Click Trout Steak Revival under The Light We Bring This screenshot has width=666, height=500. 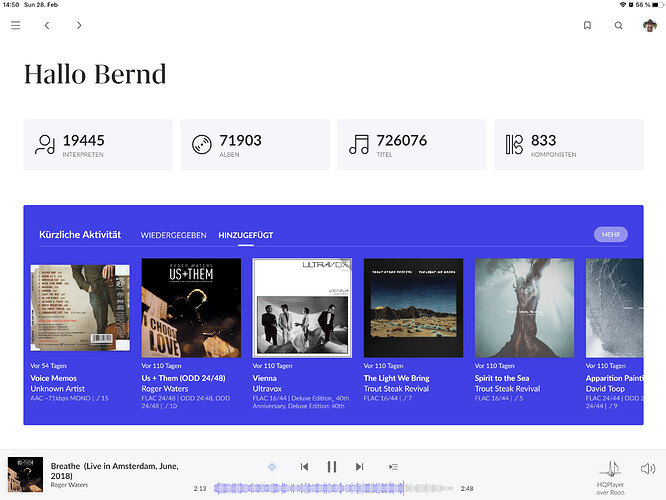396,389
